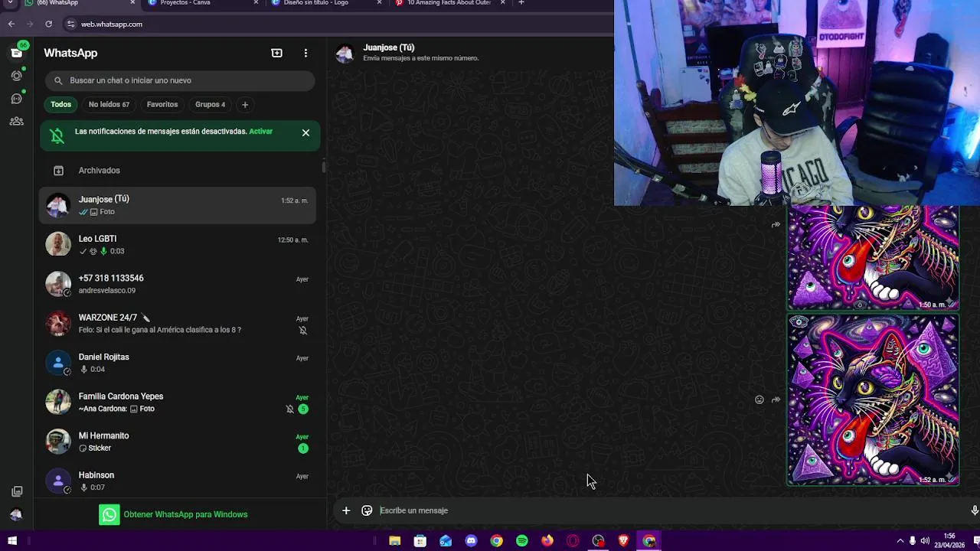
Task: Forward the upper cat image
Action: pyautogui.click(x=776, y=225)
